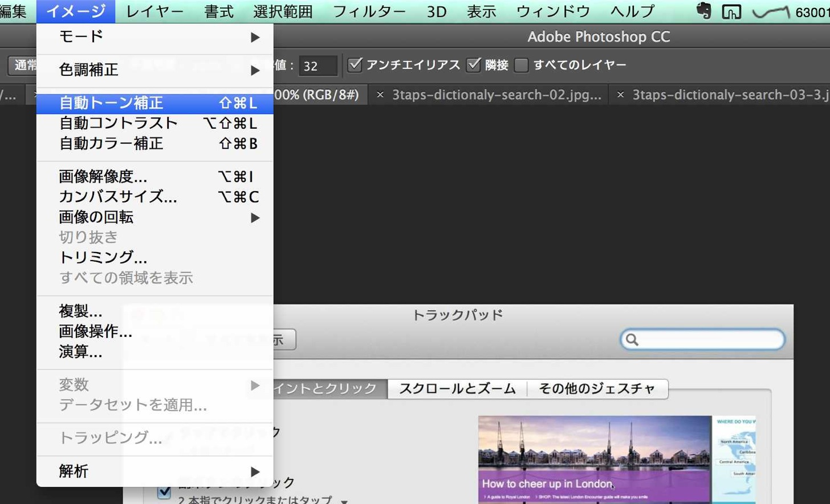This screenshot has width=830, height=504.
Task: Choose 自動トーン補正 from the menu
Action: pos(155,103)
